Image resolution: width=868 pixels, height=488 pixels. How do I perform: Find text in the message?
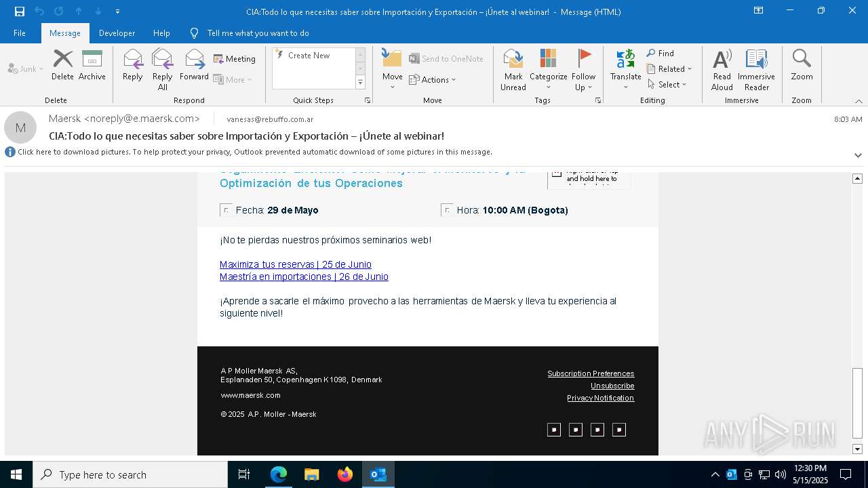(660, 54)
